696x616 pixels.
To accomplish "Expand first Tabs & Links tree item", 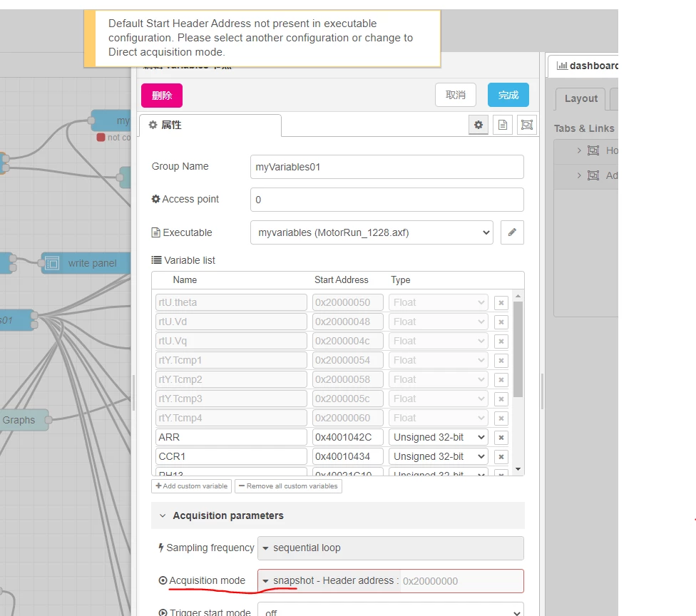I will 579,150.
